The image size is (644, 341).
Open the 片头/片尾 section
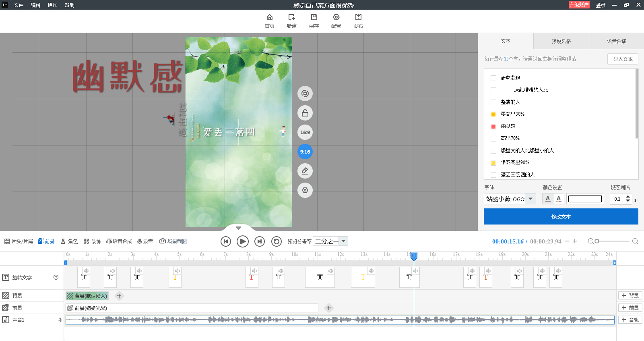(x=19, y=241)
